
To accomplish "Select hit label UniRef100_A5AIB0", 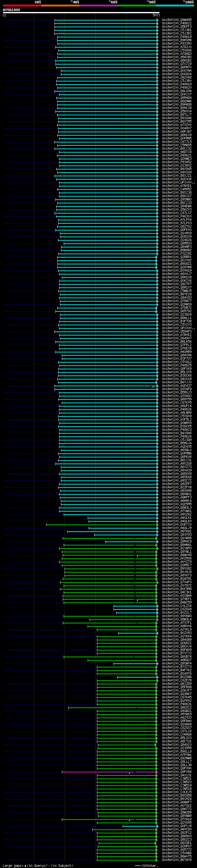I will click(x=176, y=57).
